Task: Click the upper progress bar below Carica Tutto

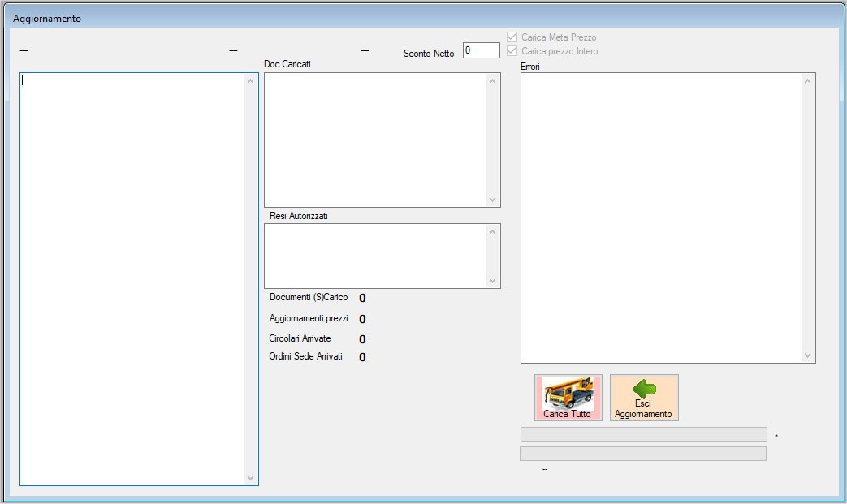Action: [643, 434]
